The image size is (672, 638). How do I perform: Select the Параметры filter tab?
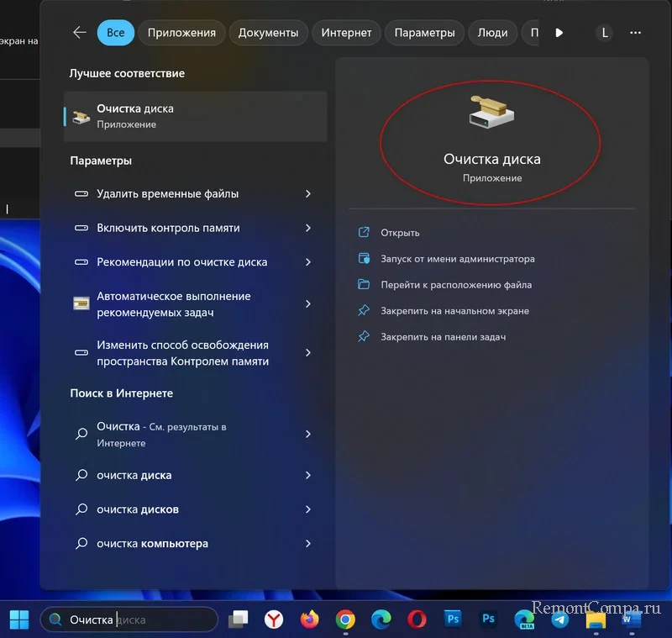point(424,33)
